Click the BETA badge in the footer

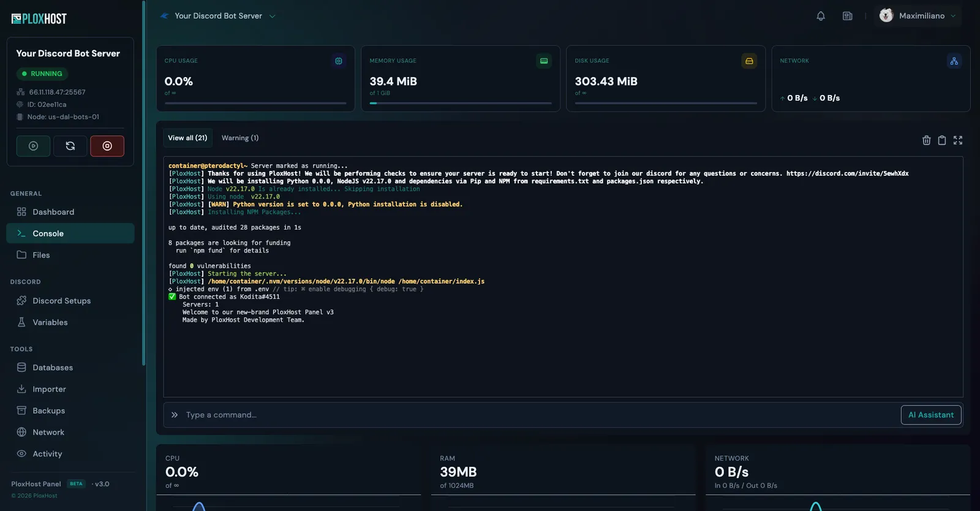[x=76, y=484]
